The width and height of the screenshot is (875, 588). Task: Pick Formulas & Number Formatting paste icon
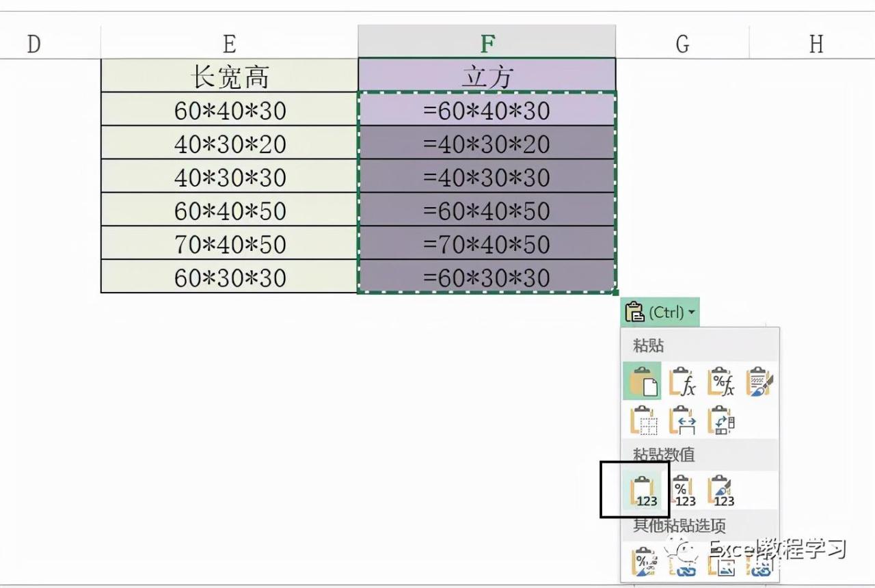[x=720, y=382]
